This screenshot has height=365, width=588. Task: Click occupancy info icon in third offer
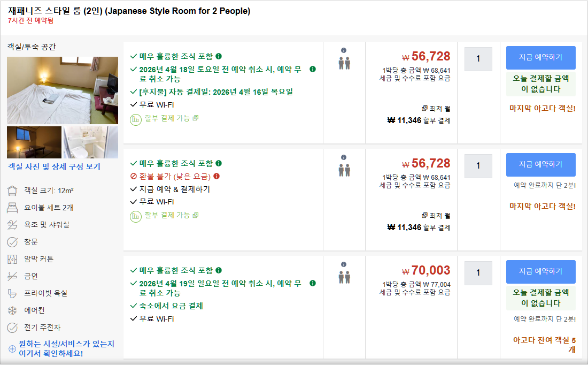click(344, 264)
